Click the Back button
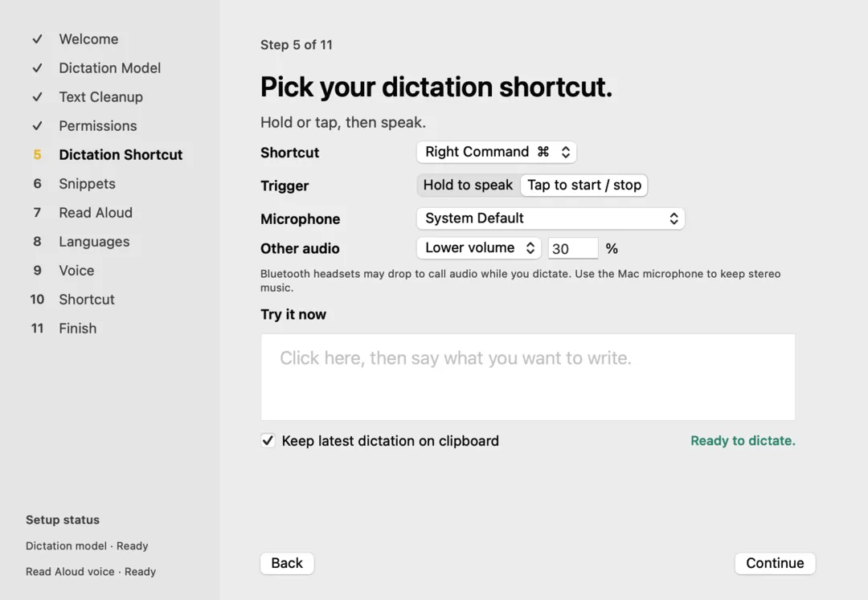The image size is (868, 600). (x=287, y=563)
